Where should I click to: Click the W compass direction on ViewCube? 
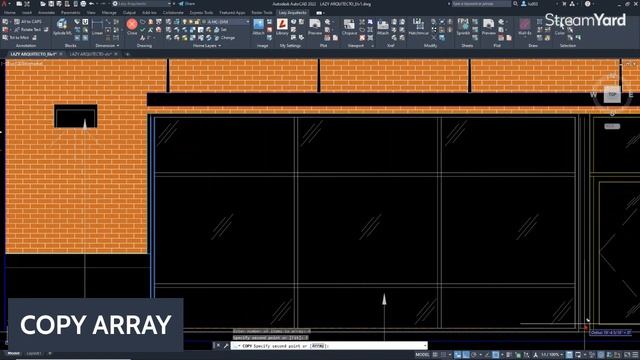pos(593,95)
